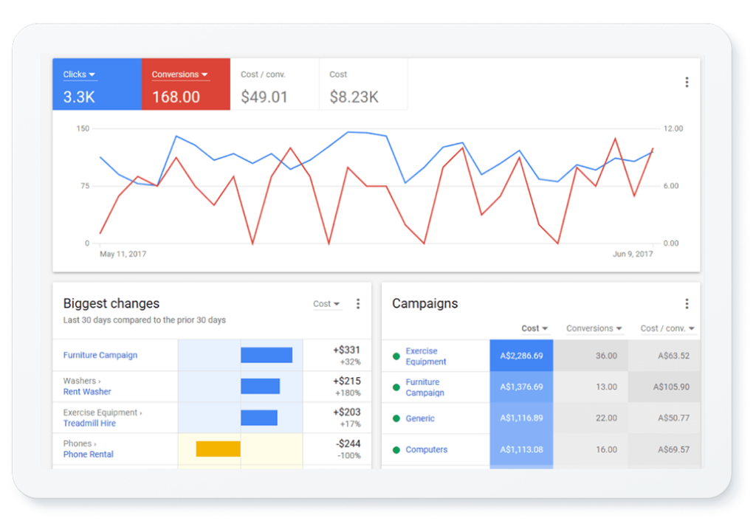Click the A$2,286.69 cost cell

point(521,356)
